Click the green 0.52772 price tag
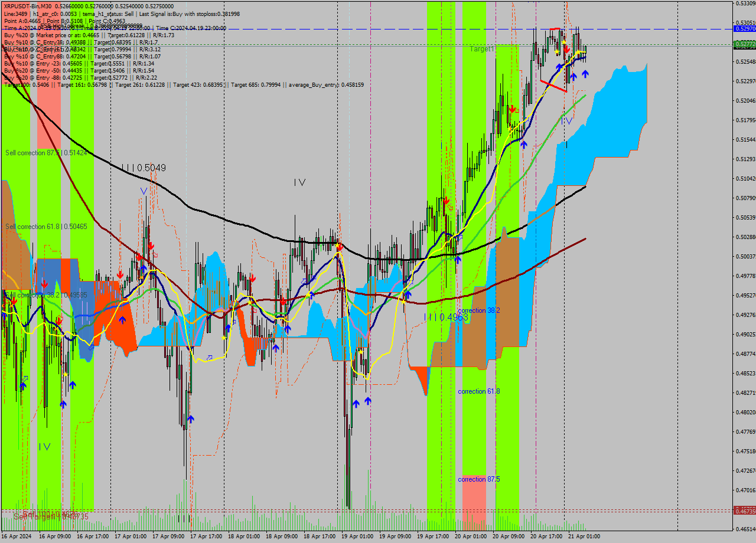This screenshot has height=543, width=756. pyautogui.click(x=744, y=44)
